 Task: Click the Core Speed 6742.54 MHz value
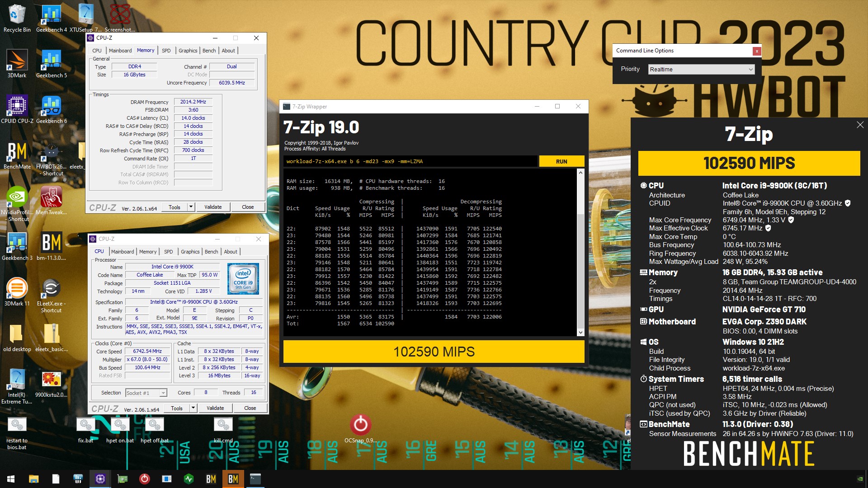147,351
